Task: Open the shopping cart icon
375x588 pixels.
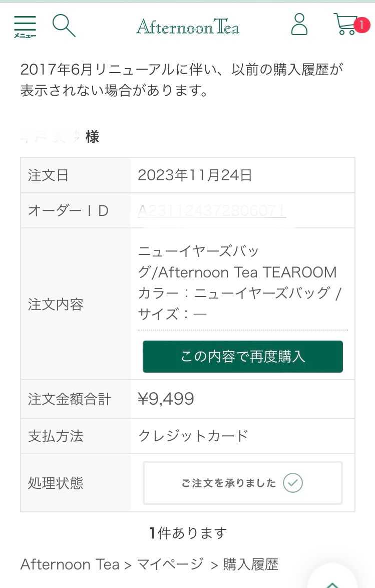Action: click(x=345, y=25)
